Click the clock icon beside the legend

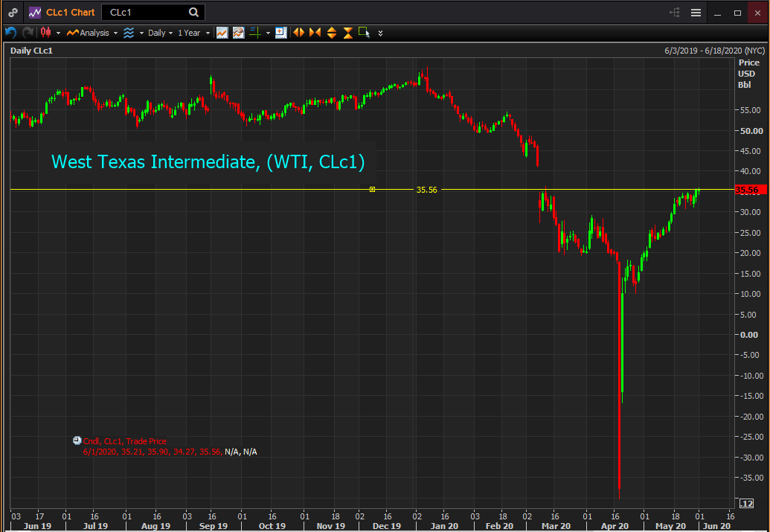point(77,440)
